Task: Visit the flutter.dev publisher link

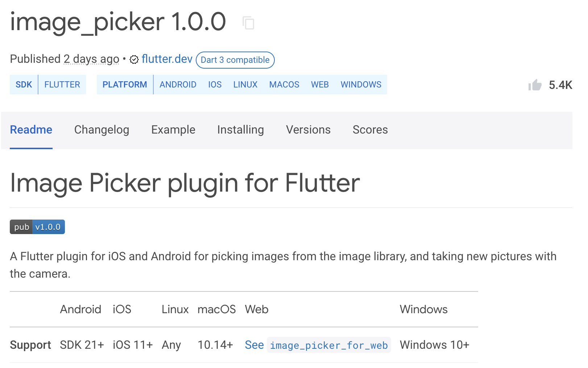Action: pos(167,59)
